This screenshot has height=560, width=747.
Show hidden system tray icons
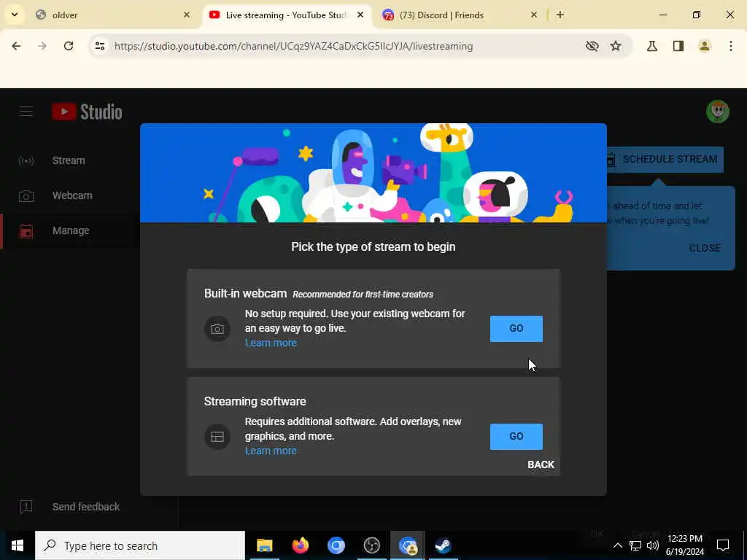pyautogui.click(x=617, y=545)
